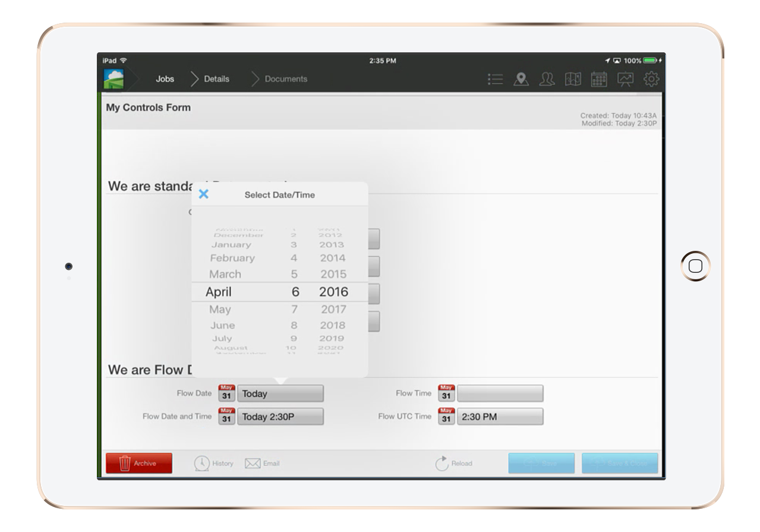This screenshot has width=760, height=532.
Task: Open the chart presentation icon
Action: pos(625,79)
